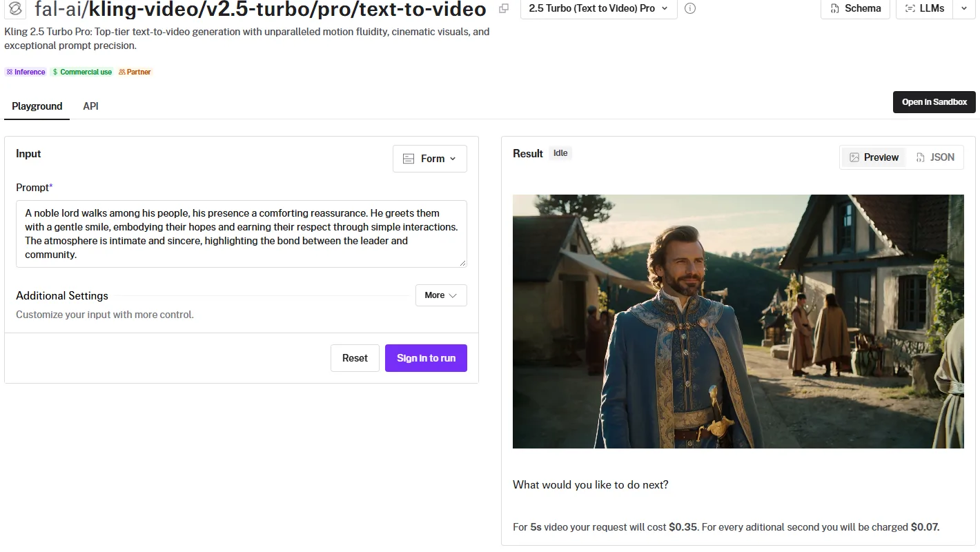
Task: Click into the Prompt text field
Action: click(242, 234)
